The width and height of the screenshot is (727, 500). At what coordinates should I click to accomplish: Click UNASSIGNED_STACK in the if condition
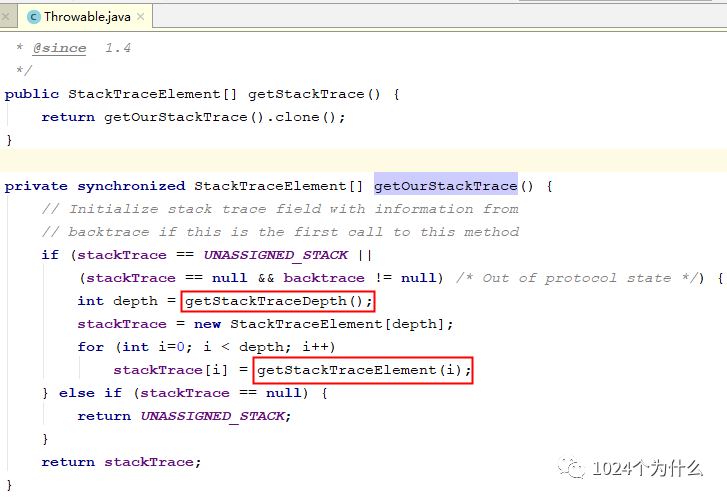point(276,255)
